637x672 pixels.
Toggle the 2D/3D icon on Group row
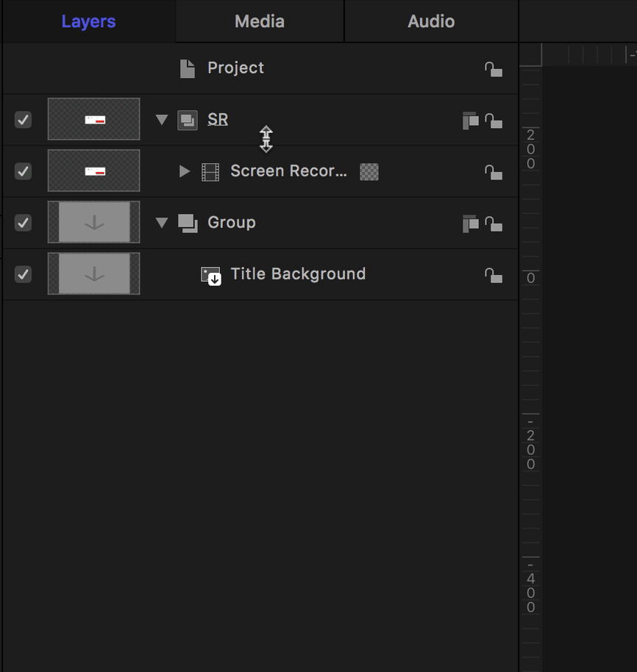[471, 224]
